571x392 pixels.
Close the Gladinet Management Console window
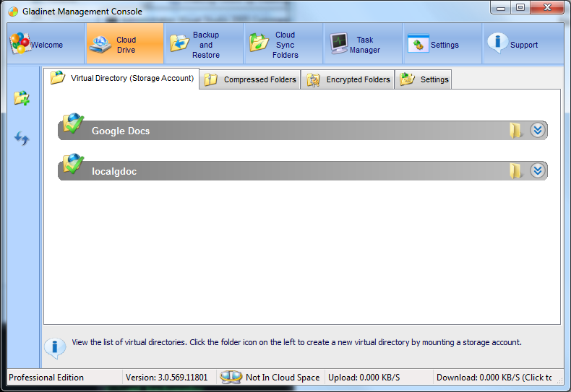[547, 8]
